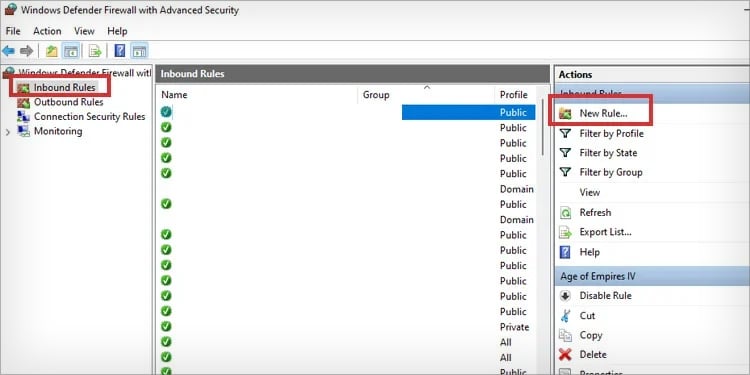Open the Action menu
The width and height of the screenshot is (750, 375).
tap(47, 31)
